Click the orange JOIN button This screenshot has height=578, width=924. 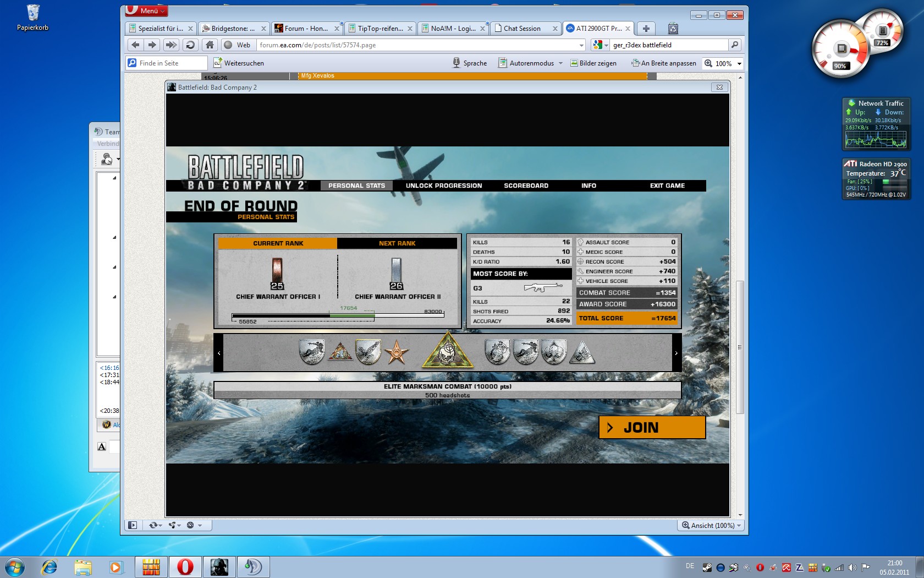652,427
